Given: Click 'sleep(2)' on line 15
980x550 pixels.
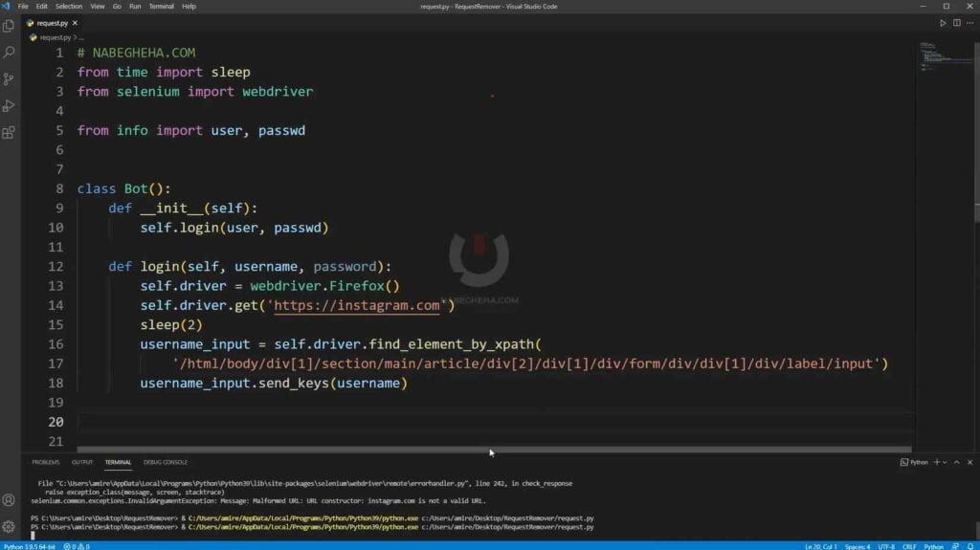Looking at the screenshot, I should (x=171, y=324).
